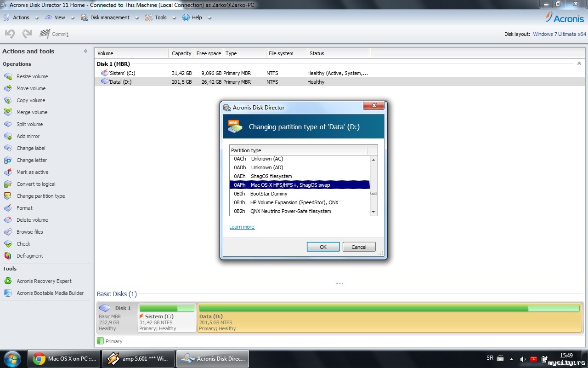Viewport: 588px width, 368px height.
Task: Collapse the Disk 1 (MBR) group
Action: click(x=579, y=63)
